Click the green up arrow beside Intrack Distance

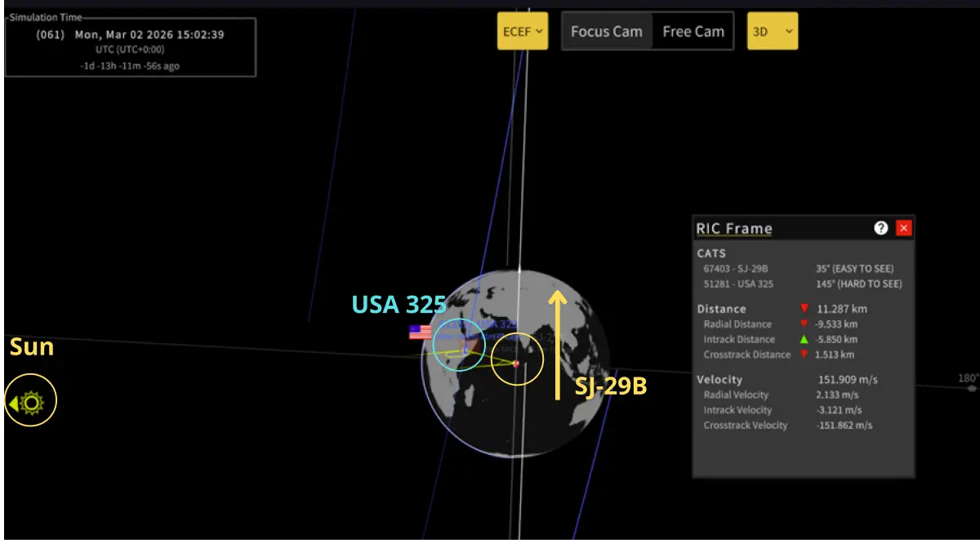click(804, 339)
